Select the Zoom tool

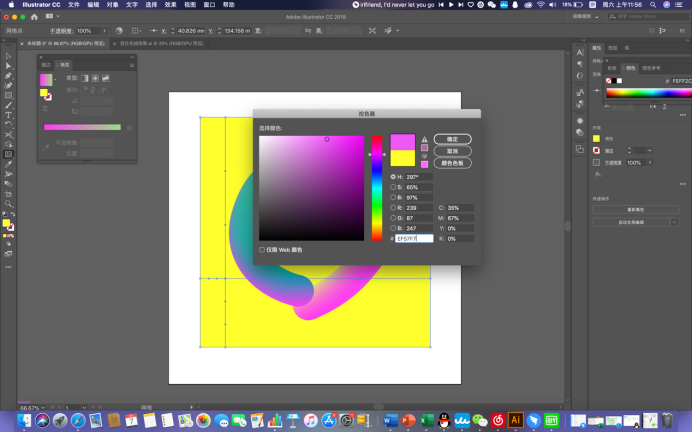pyautogui.click(x=8, y=204)
